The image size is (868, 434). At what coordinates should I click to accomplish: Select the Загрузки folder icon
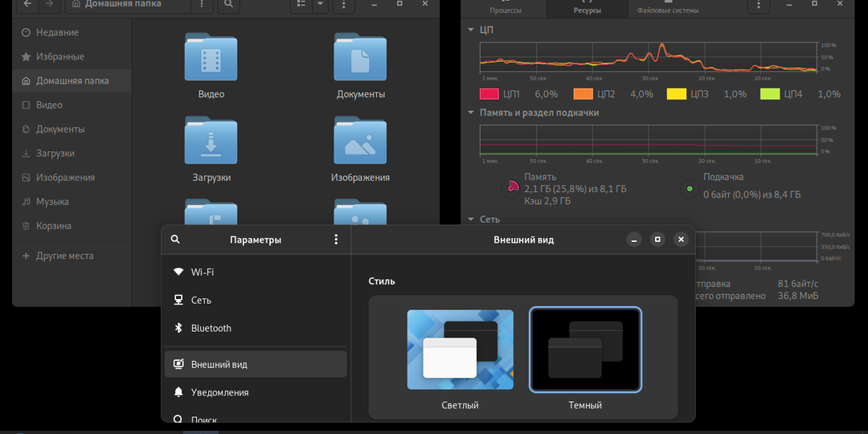[x=211, y=140]
